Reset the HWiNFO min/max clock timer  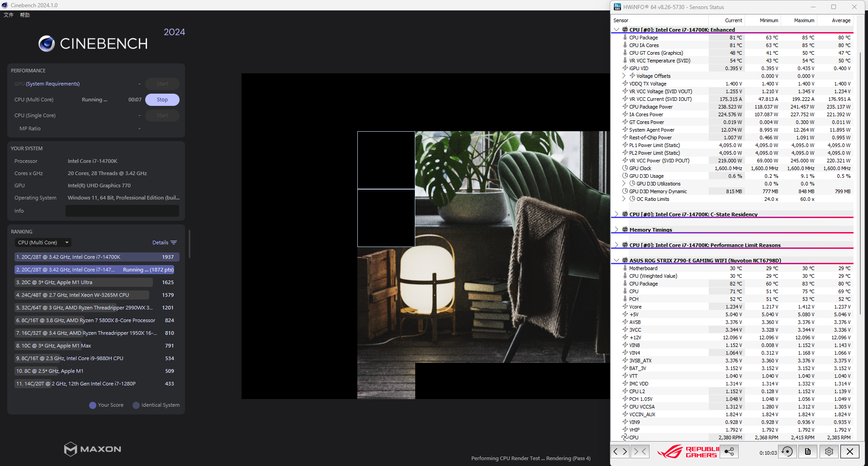[787, 451]
